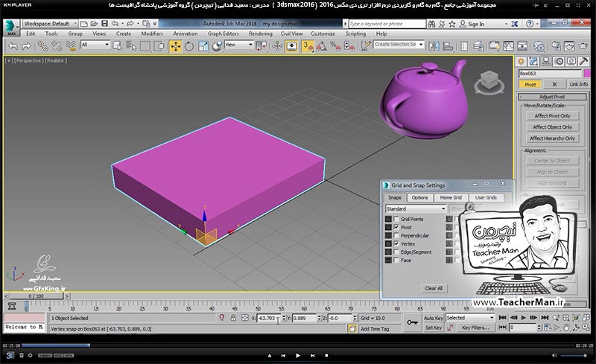Screen dimensions: 596x364
Task: Click the Select Object icon
Action: [118, 46]
